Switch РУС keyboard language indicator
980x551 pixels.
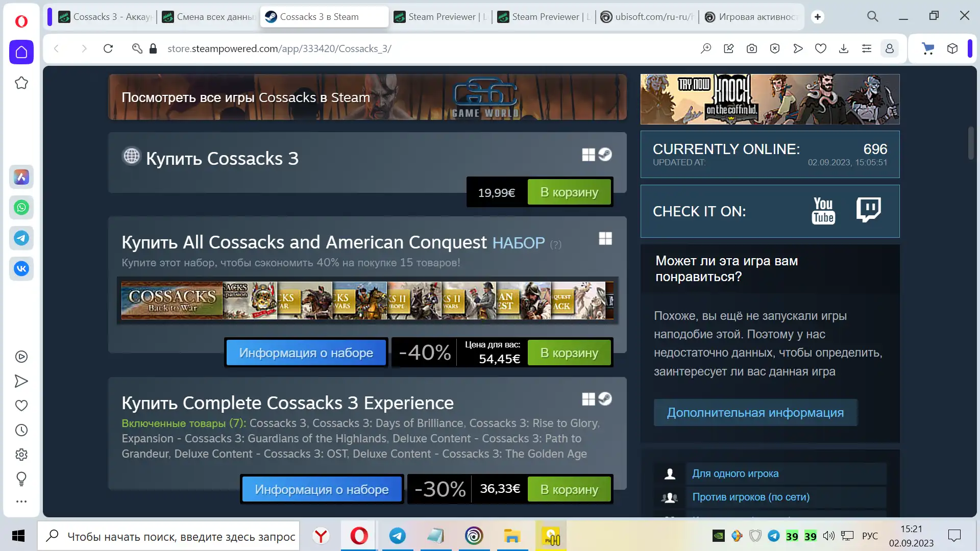tap(870, 536)
